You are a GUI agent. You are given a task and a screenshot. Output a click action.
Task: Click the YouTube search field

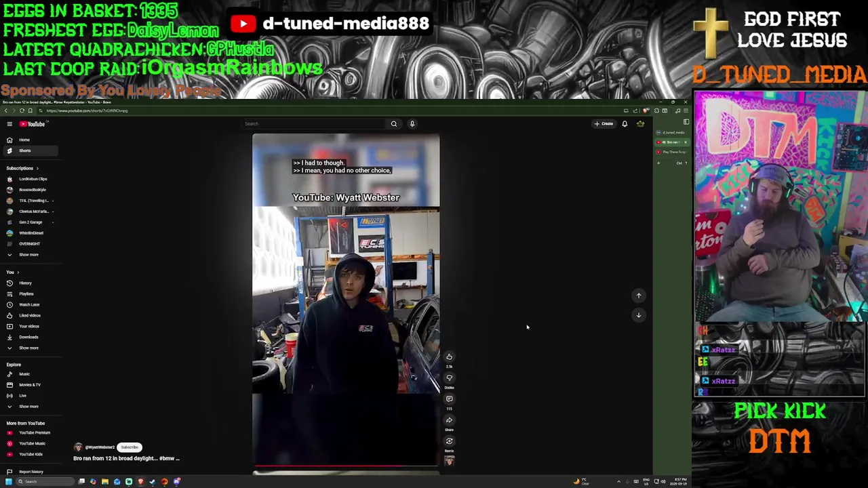point(314,124)
